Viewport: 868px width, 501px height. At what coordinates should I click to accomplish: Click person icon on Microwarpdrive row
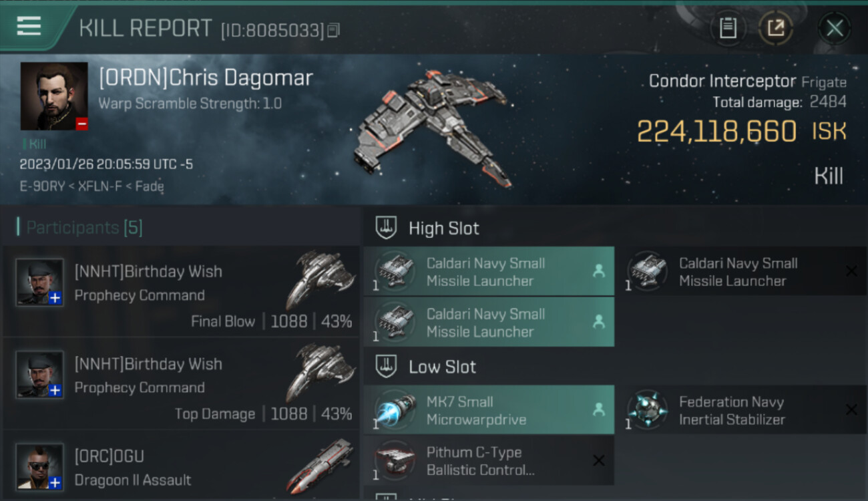pyautogui.click(x=598, y=409)
